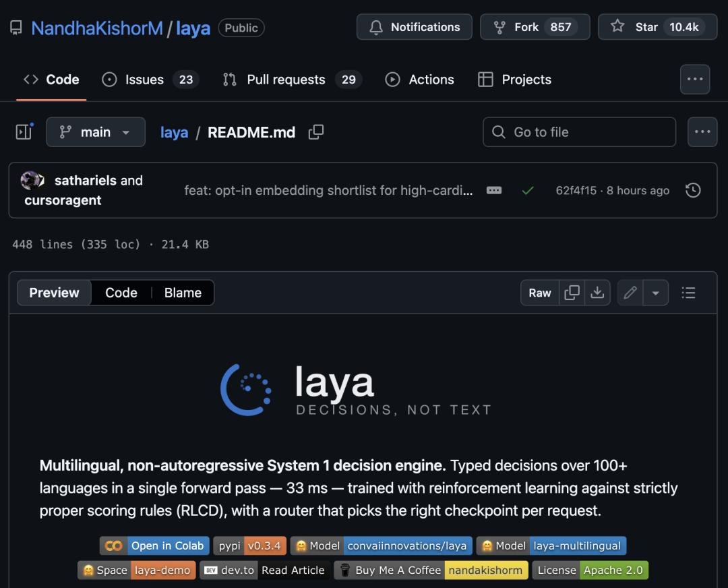Expand the file tree side panel
This screenshot has height=588, width=728.
coord(24,132)
